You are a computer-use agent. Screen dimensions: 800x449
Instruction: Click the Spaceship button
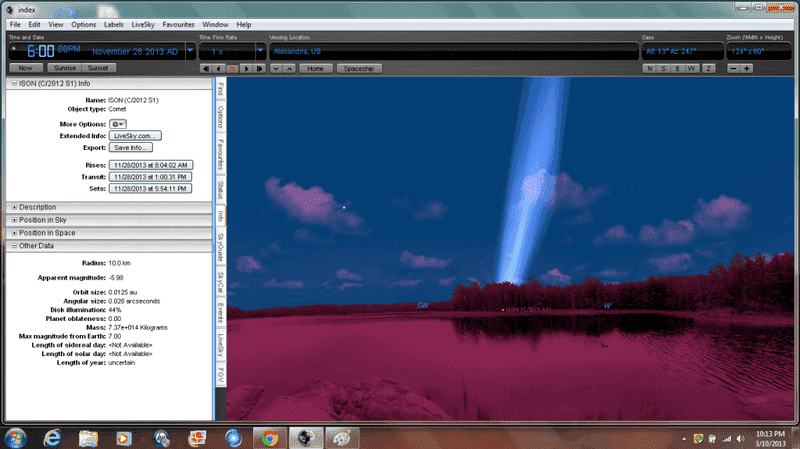coord(359,68)
